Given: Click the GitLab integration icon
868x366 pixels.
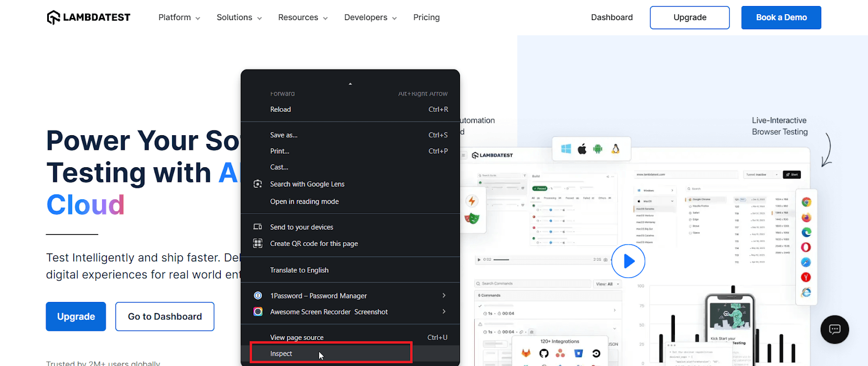Looking at the screenshot, I should click(526, 354).
